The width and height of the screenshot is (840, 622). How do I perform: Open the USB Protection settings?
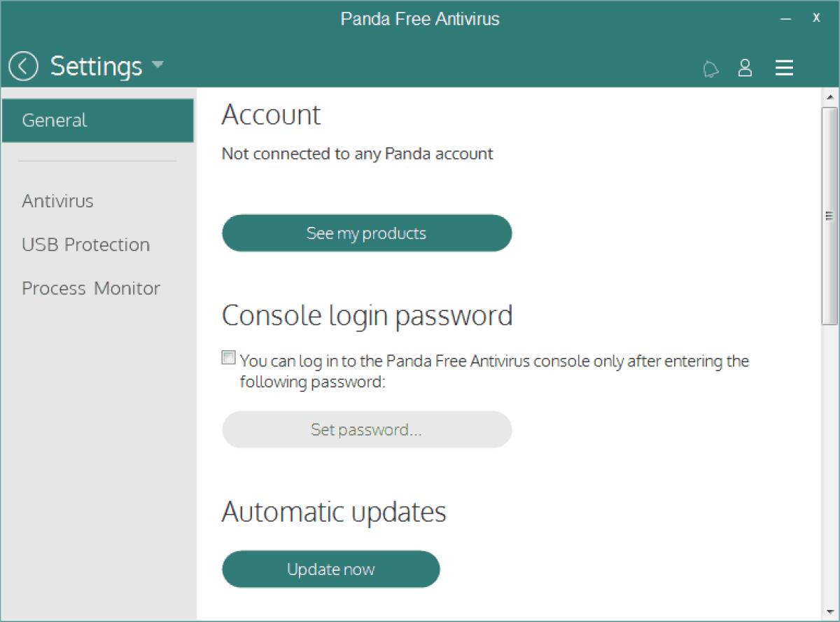click(86, 244)
